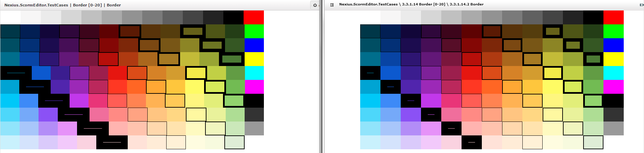Select the pure red swatch in the right panel

point(614,17)
